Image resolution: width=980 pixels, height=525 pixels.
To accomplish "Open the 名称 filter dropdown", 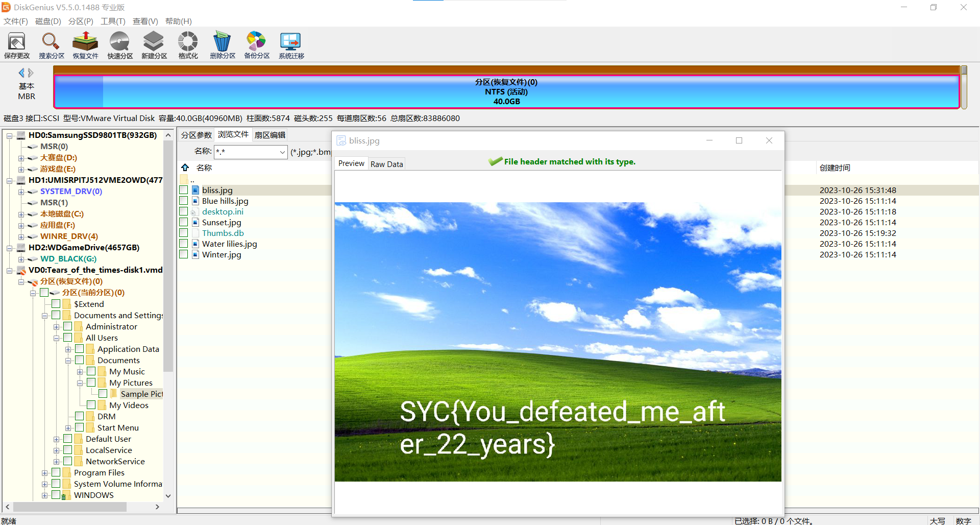I will coord(282,152).
